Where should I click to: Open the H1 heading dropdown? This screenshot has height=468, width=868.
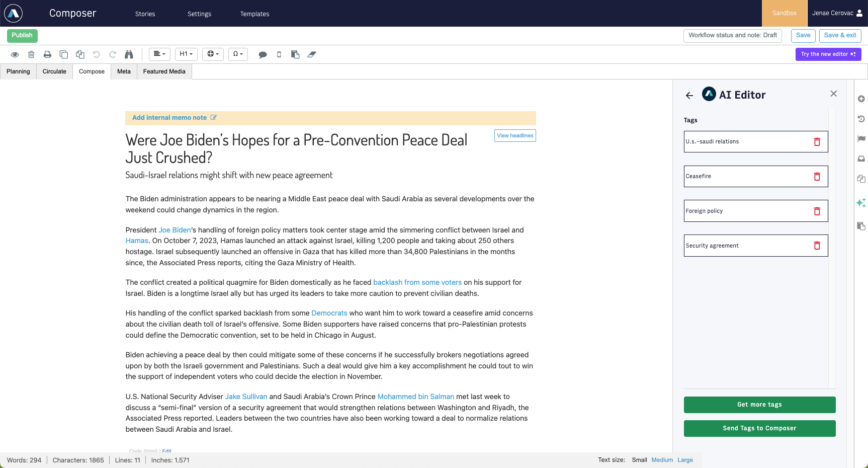(186, 54)
